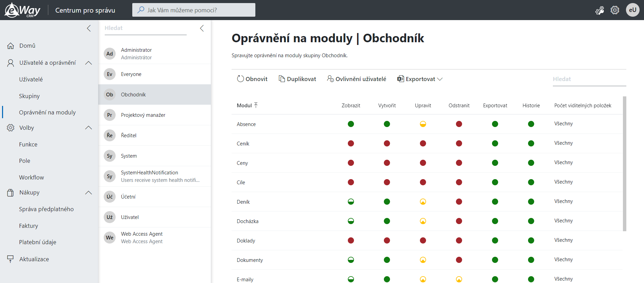
Task: Click the Nákupy shopping bag icon
Action: 11,192
